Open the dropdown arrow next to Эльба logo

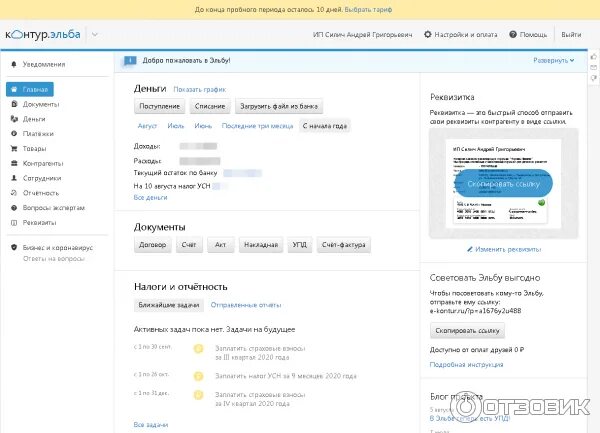(95, 35)
